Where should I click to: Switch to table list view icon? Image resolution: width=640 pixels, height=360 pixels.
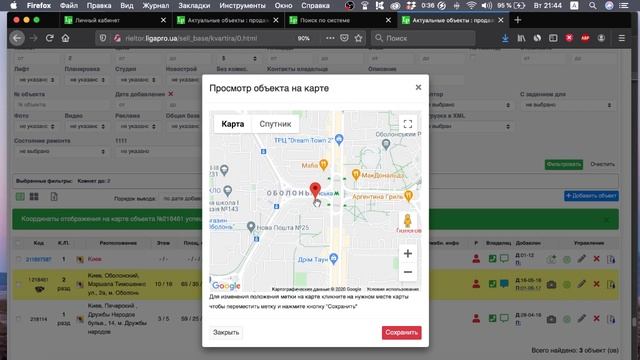[20, 197]
